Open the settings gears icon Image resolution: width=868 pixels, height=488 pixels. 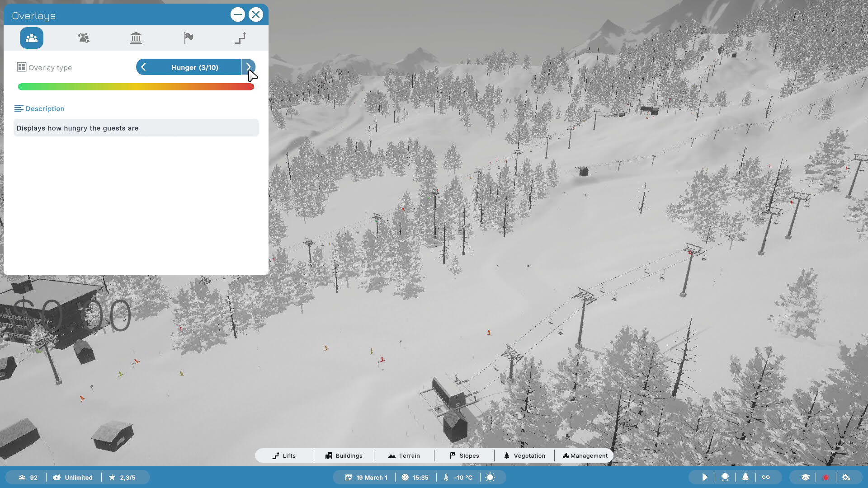846,477
